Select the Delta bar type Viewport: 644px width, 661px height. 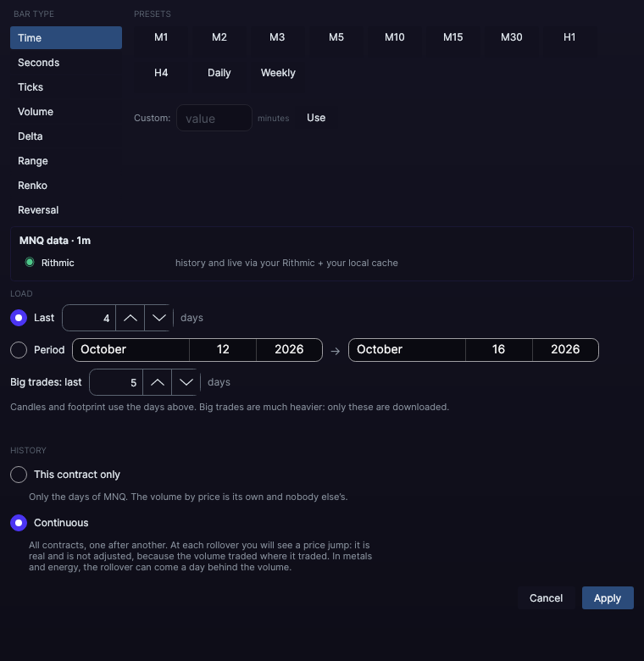point(66,136)
